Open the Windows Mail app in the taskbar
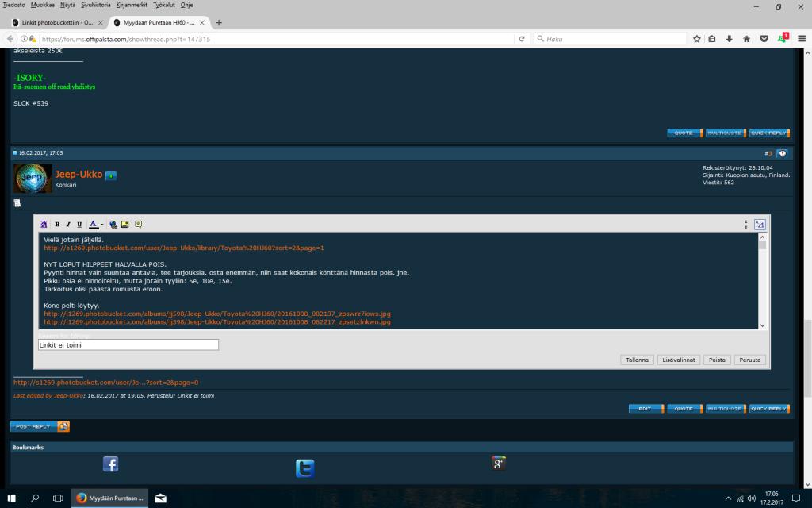 [160, 498]
